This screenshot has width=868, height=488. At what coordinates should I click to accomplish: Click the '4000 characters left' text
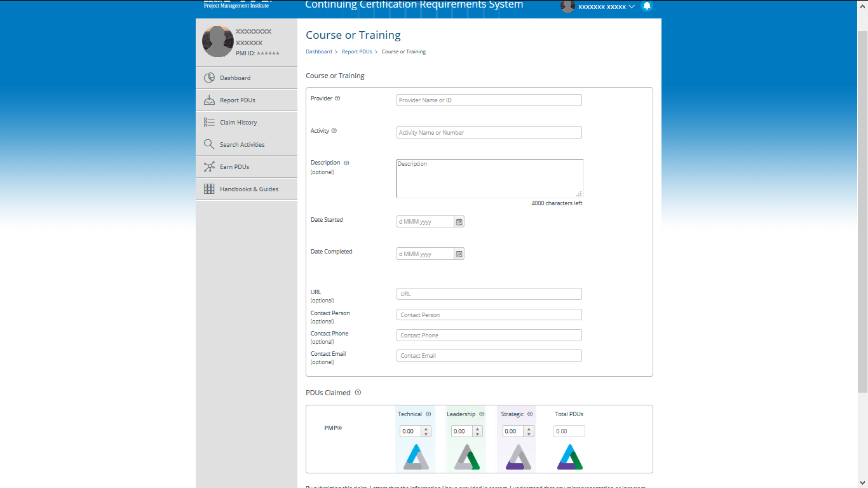pos(557,203)
